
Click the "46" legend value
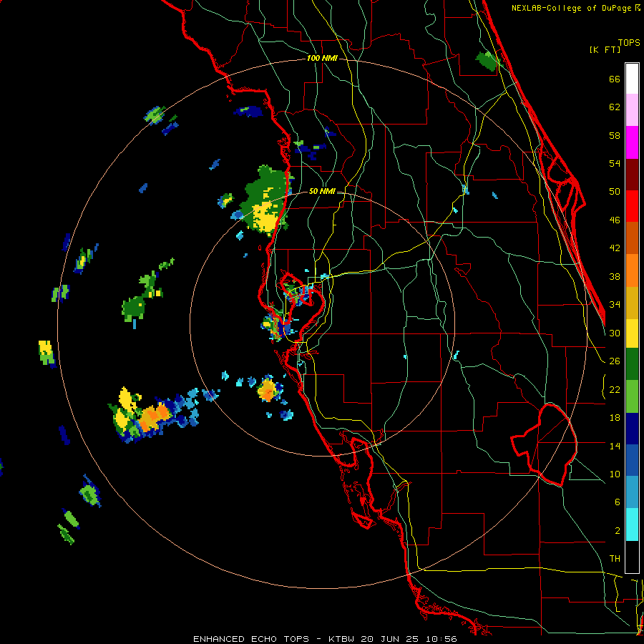(x=615, y=220)
